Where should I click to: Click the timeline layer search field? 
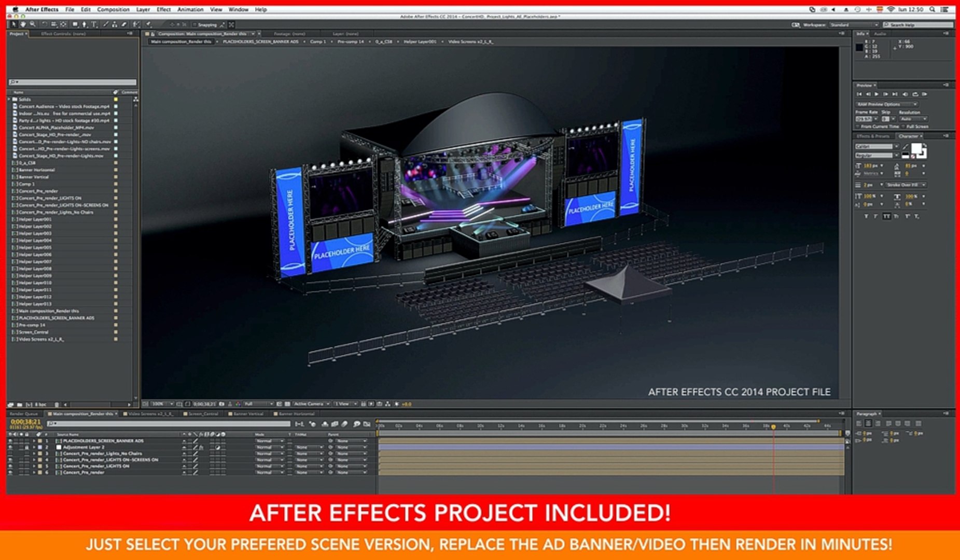169,424
